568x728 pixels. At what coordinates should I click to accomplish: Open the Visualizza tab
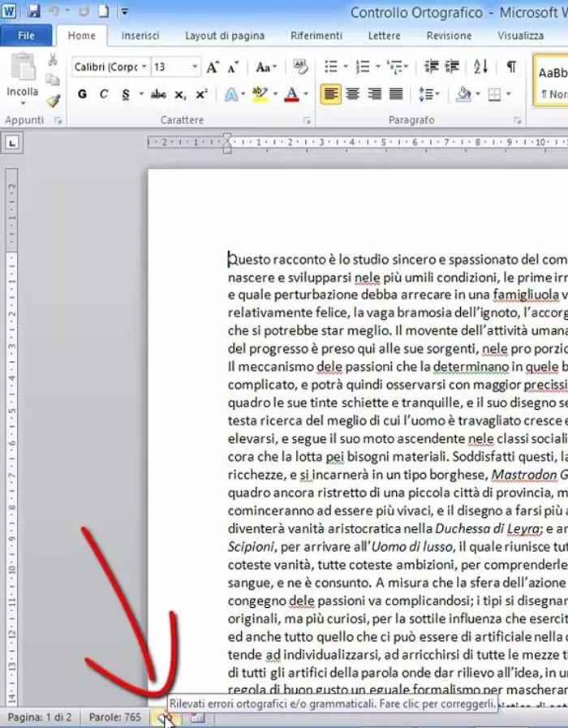[520, 36]
